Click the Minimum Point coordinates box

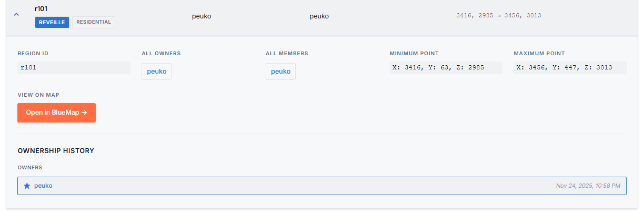click(x=446, y=67)
